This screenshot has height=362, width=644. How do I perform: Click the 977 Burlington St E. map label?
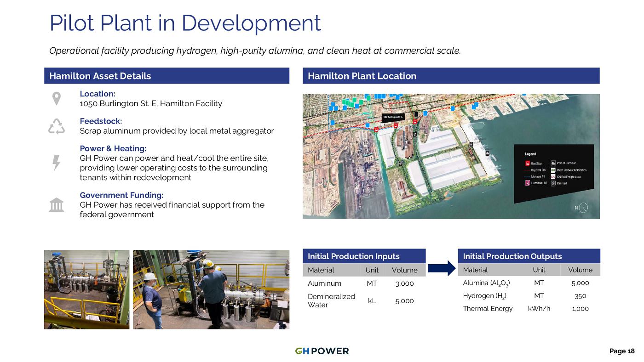click(394, 117)
